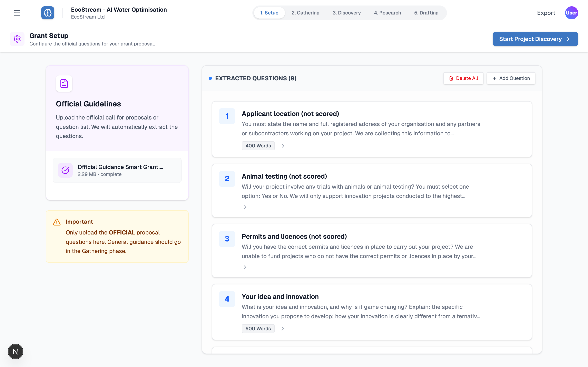The width and height of the screenshot is (588, 367).
Task: Expand Applicant location question chevron
Action: [x=283, y=146]
